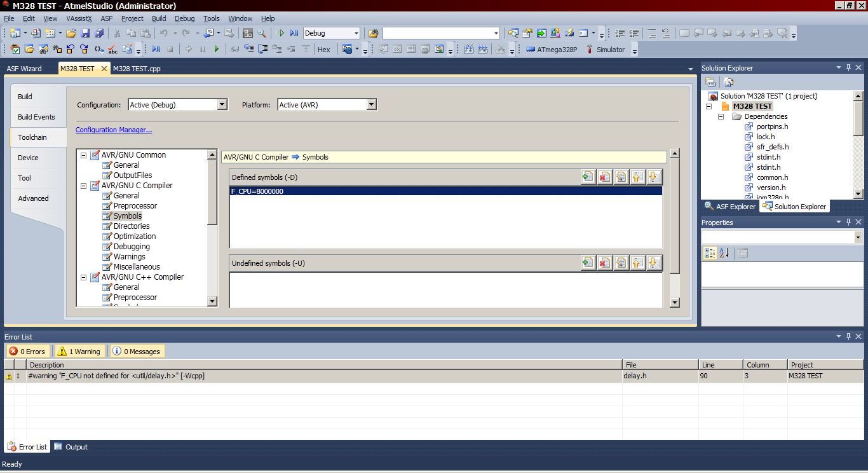Open the Properties object dropdown

pyautogui.click(x=858, y=237)
